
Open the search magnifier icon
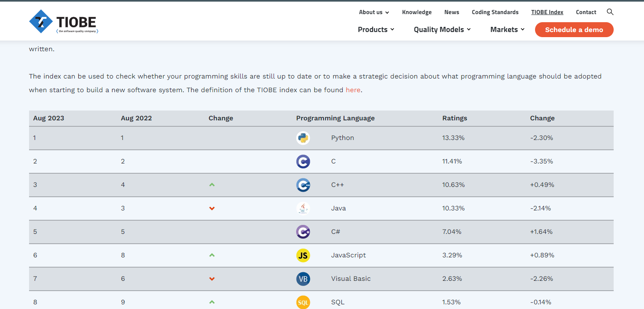[x=610, y=12]
